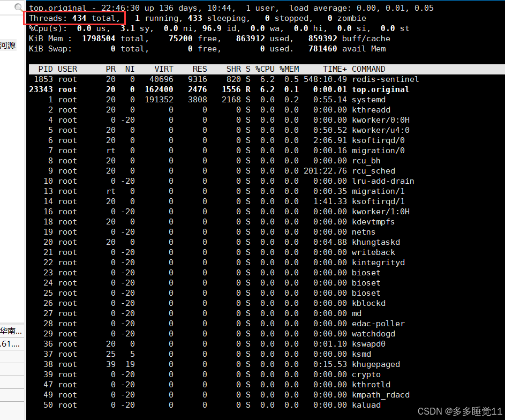Image resolution: width=505 pixels, height=420 pixels.
Task: Select the crypto process name
Action: click(366, 374)
